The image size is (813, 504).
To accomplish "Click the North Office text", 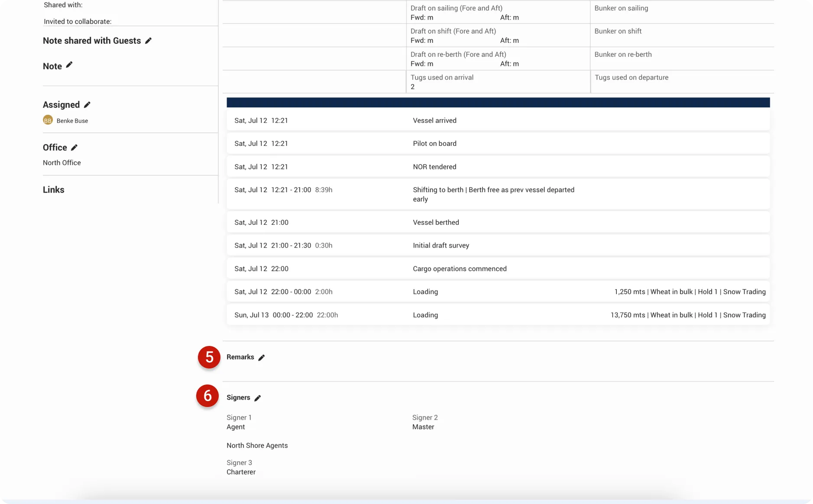I will pos(62,162).
